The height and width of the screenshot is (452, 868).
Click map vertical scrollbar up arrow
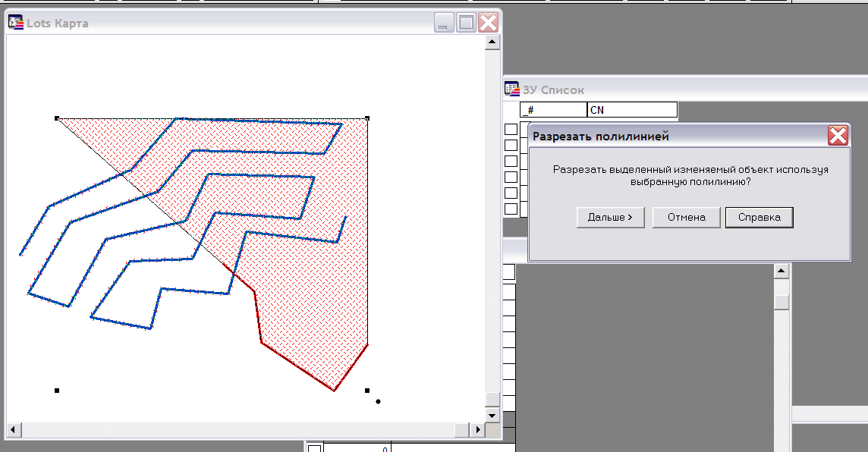[x=492, y=42]
